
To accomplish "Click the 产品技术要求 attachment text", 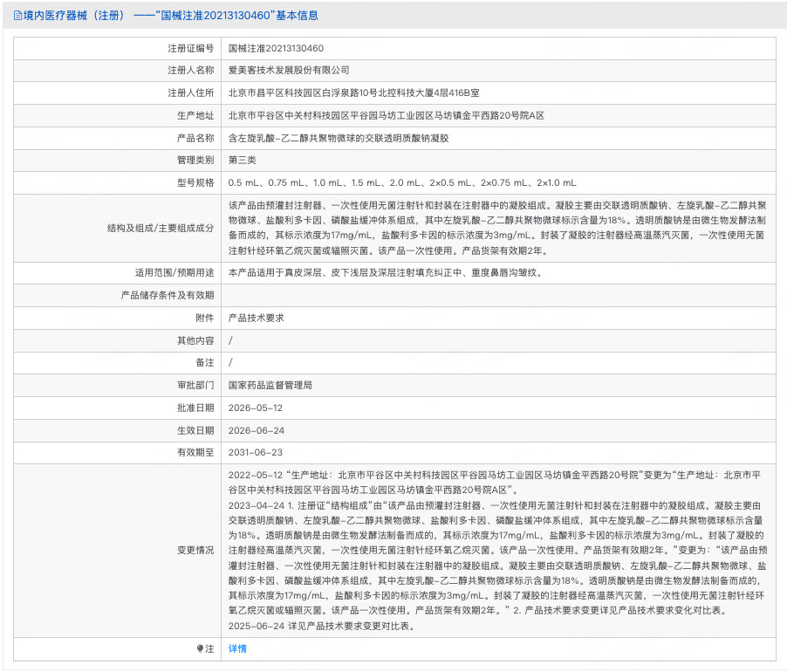I will [256, 319].
